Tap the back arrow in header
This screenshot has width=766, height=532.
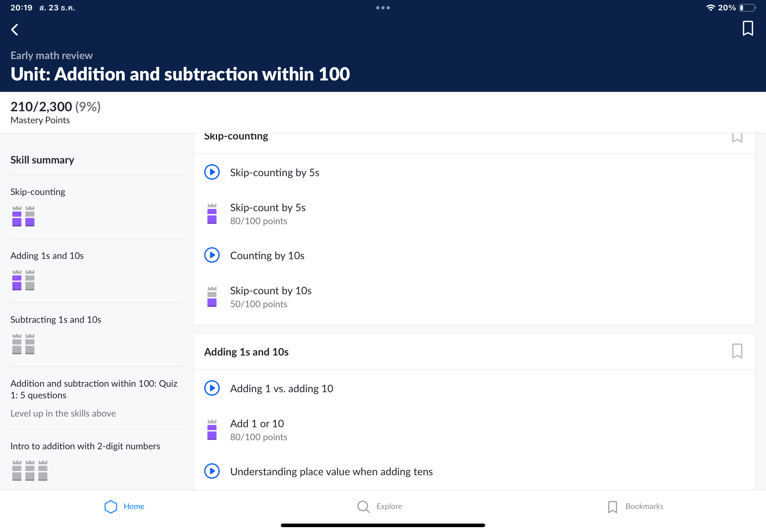(x=15, y=30)
